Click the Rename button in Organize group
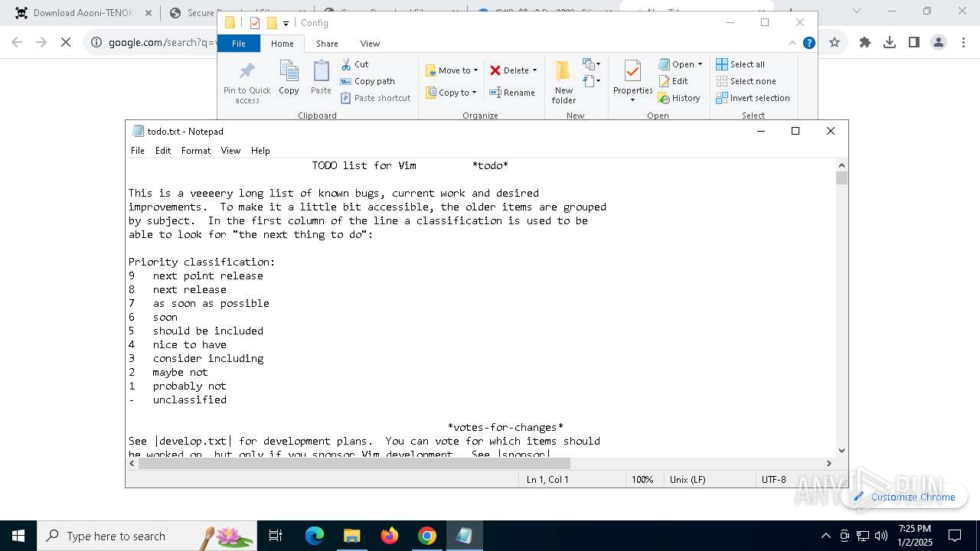The width and height of the screenshot is (980, 551). tap(512, 93)
